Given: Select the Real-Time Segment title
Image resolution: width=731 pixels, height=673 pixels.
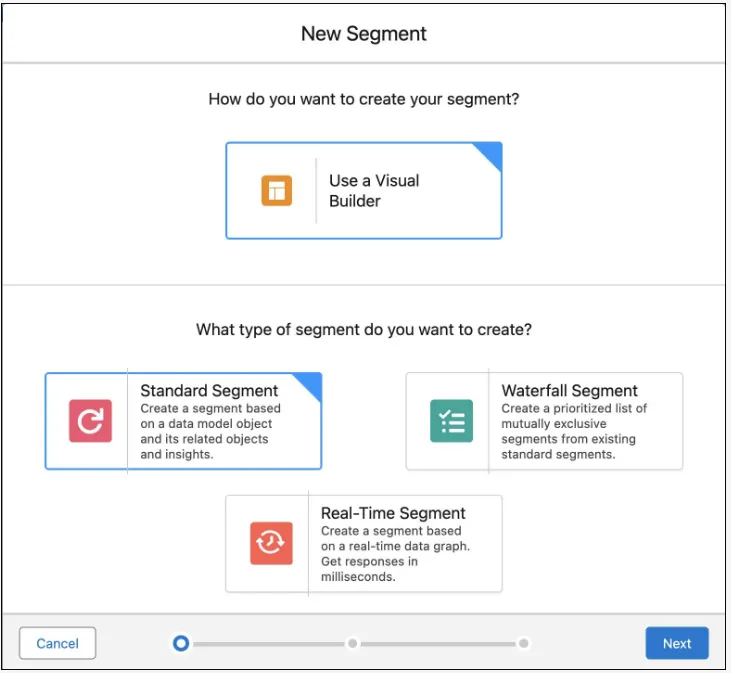Looking at the screenshot, I should tap(393, 513).
